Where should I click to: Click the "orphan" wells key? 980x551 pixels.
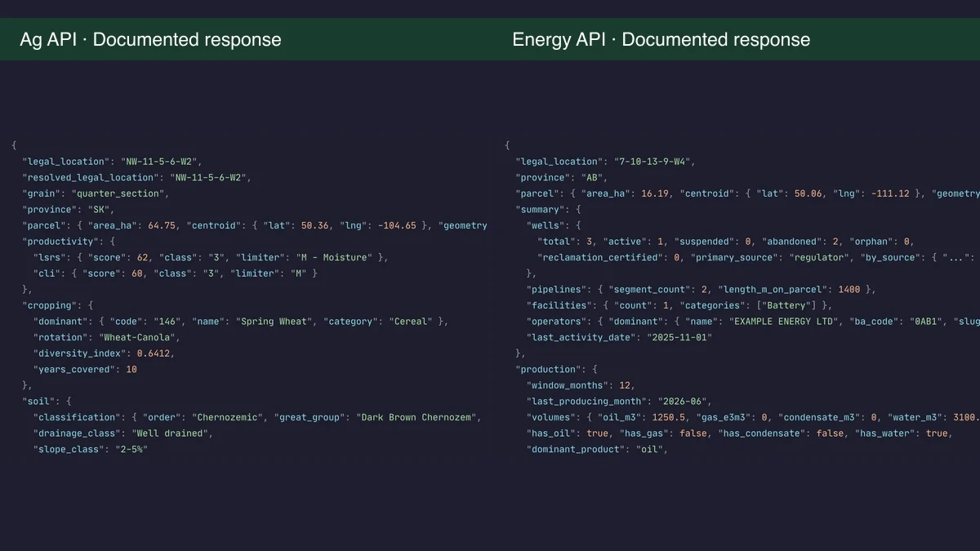(x=874, y=242)
